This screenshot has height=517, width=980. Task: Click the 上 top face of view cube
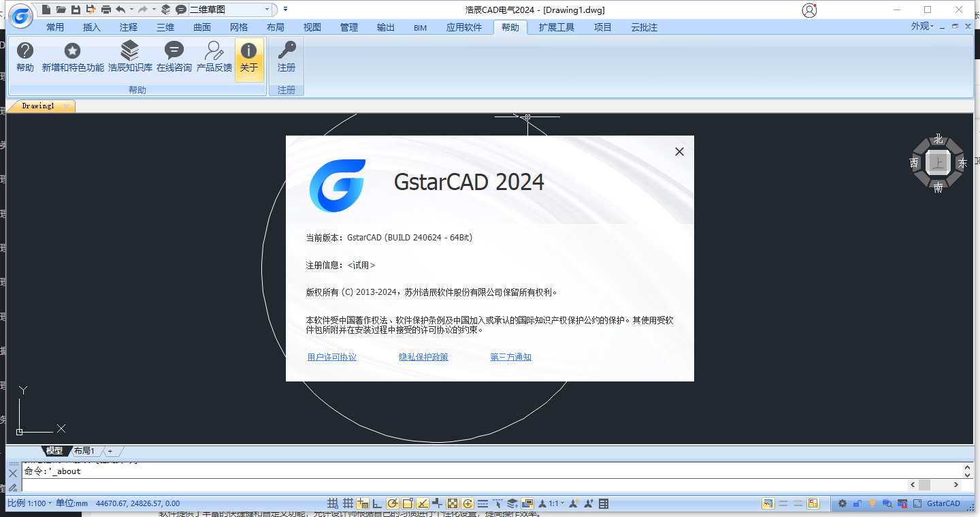[x=938, y=163]
